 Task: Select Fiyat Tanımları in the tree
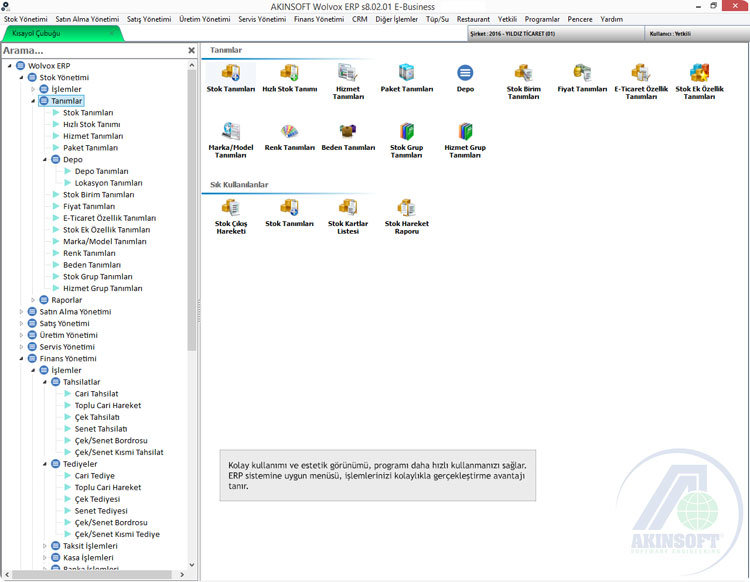pyautogui.click(x=89, y=207)
